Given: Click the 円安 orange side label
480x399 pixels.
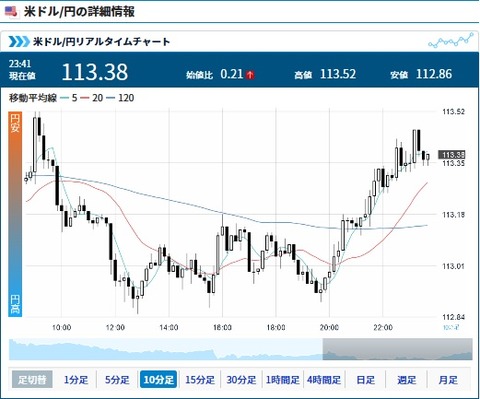Looking at the screenshot, I should [15, 123].
